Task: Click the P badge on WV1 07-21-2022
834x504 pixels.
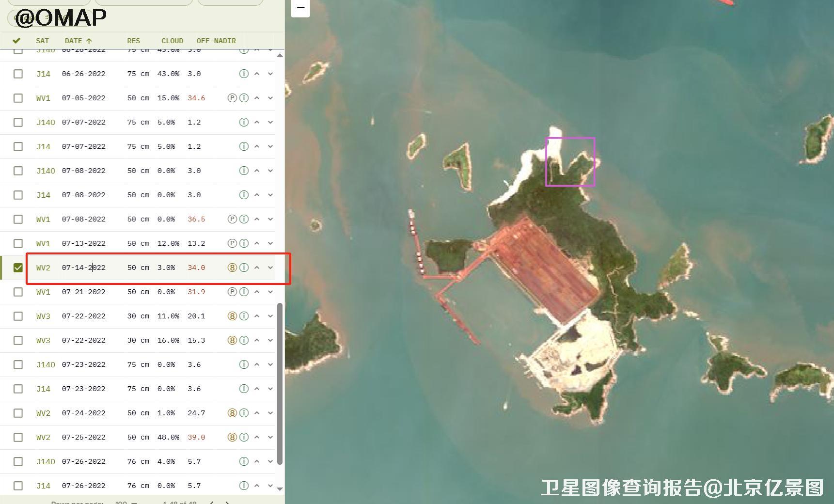Action: [232, 292]
